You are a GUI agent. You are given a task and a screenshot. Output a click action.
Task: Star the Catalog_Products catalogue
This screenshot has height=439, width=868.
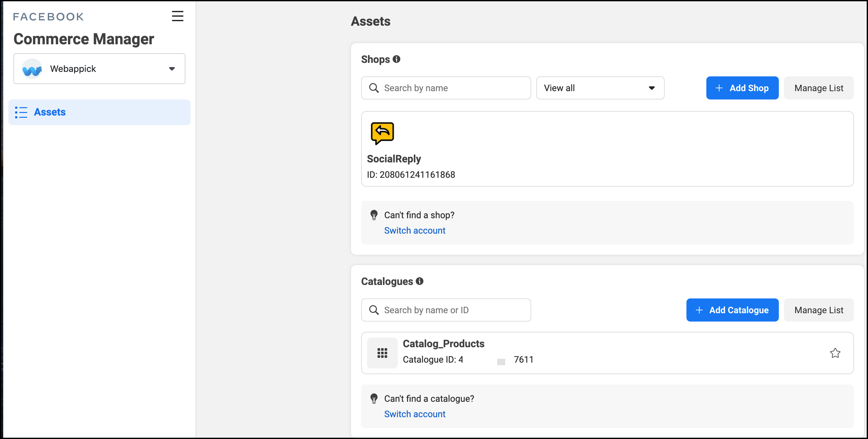pos(835,353)
